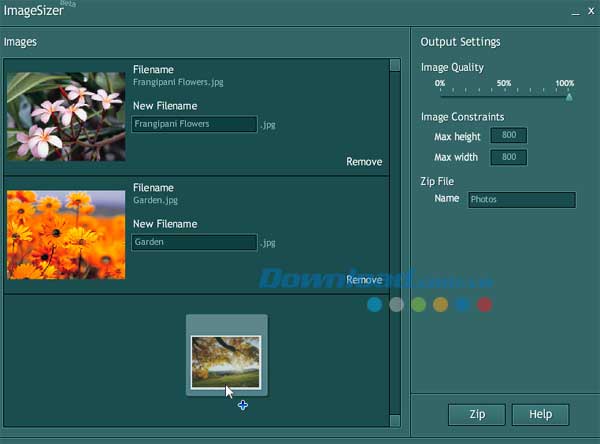Minimize the ImageSizer window
The height and width of the screenshot is (444, 600).
pyautogui.click(x=576, y=12)
